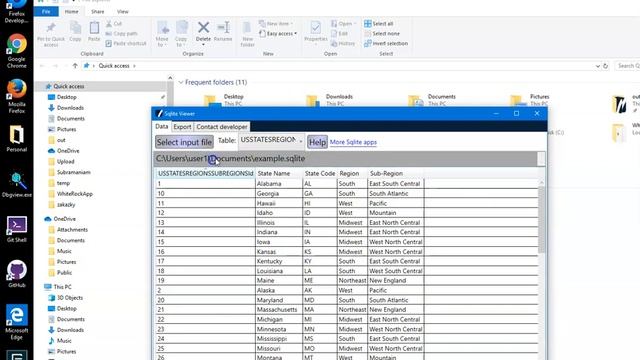Expand address bar history dropdown
Screen dimensions: 640x360
598,66
